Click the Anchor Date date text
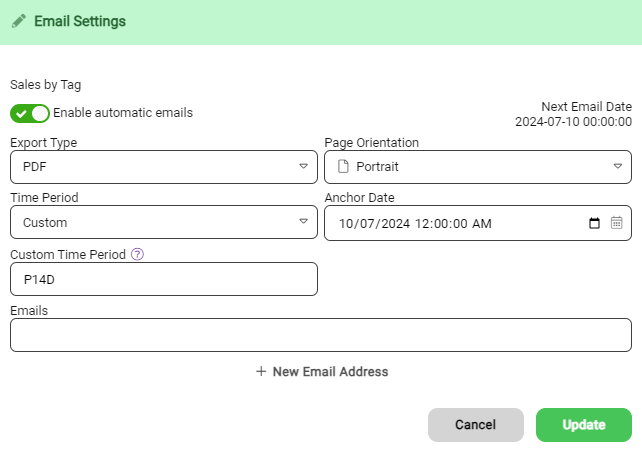Viewport: 642px width, 453px height. click(415, 223)
